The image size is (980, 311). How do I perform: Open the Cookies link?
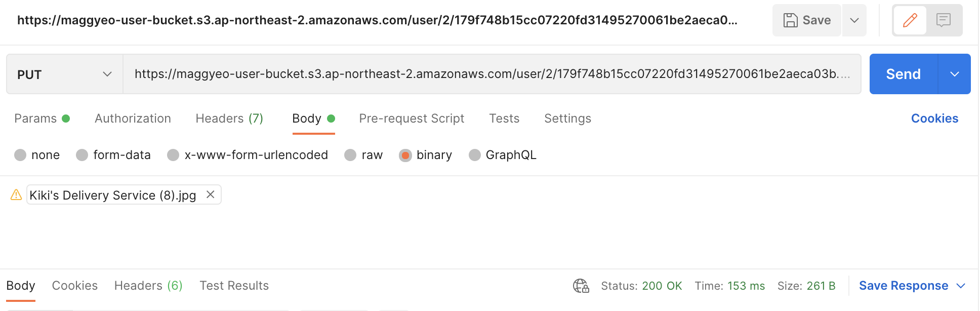934,119
